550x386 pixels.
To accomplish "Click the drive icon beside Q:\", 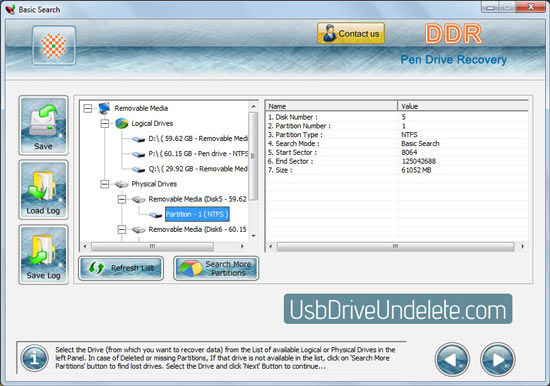I will (138, 169).
